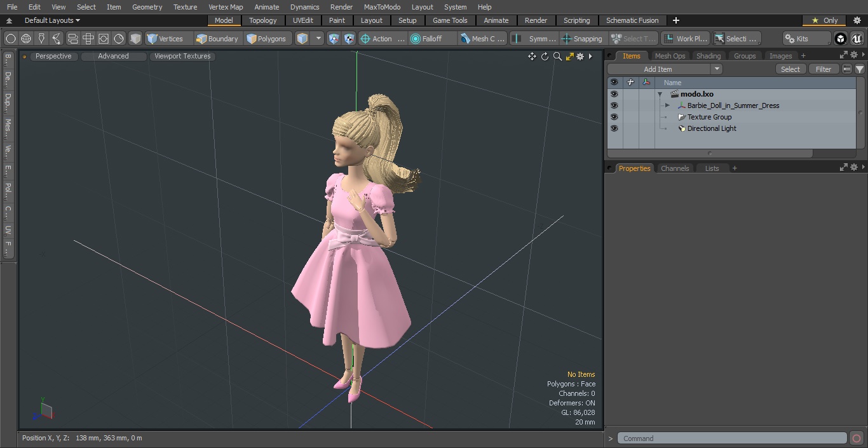Screen dimensions: 868x448
Task: Click the command record circle icon
Action: point(857,438)
